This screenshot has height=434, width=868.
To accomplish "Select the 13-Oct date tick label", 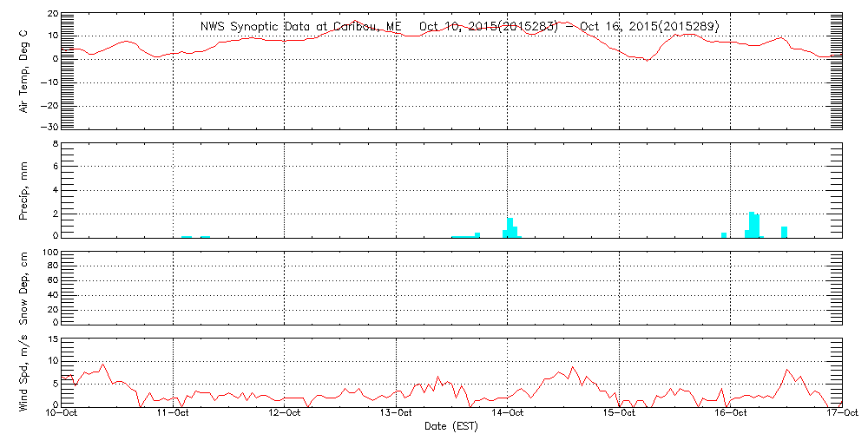I will (x=397, y=414).
